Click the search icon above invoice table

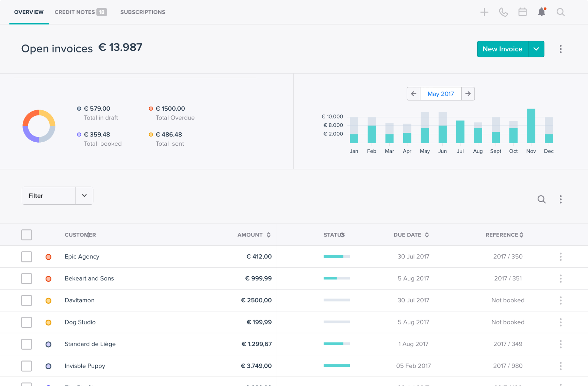coord(541,199)
